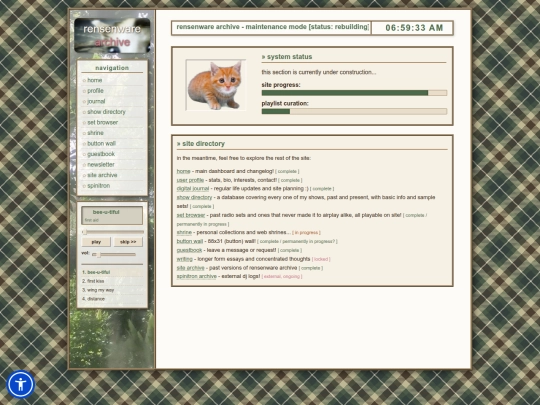Open newsletter in navigation menu
The image size is (540, 405).
point(101,165)
